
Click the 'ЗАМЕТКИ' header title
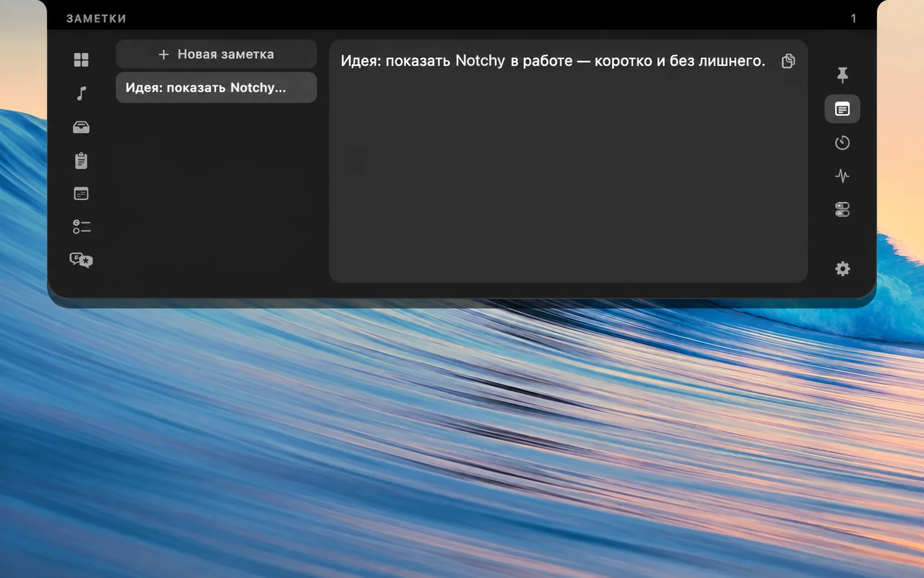(x=96, y=19)
